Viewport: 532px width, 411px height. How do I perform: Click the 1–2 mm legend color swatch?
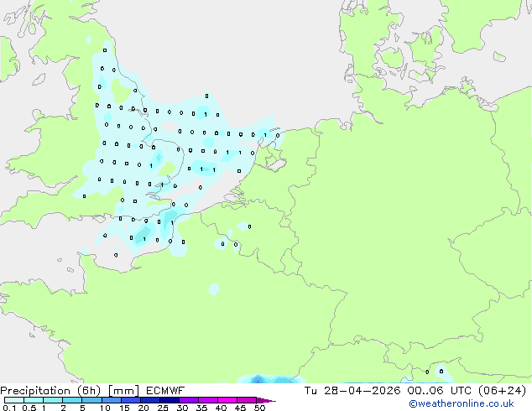[x=53, y=400]
